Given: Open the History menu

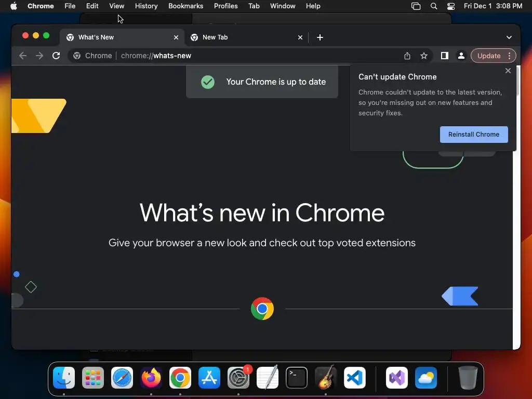Looking at the screenshot, I should point(146,6).
